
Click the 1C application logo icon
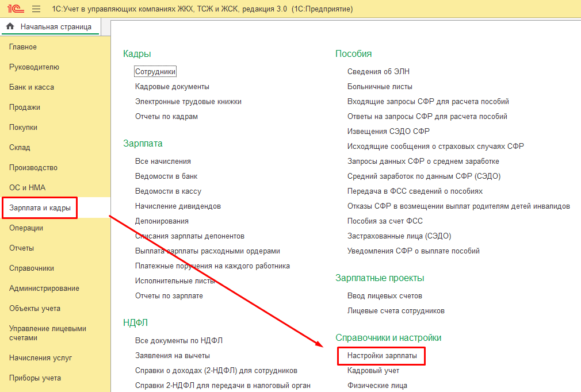[16, 9]
